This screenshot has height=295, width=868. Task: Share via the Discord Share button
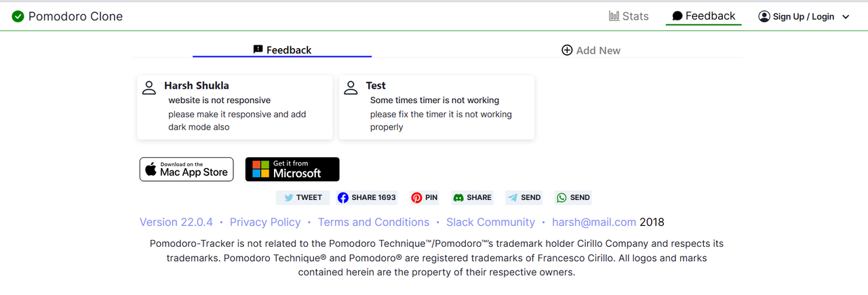pyautogui.click(x=473, y=197)
